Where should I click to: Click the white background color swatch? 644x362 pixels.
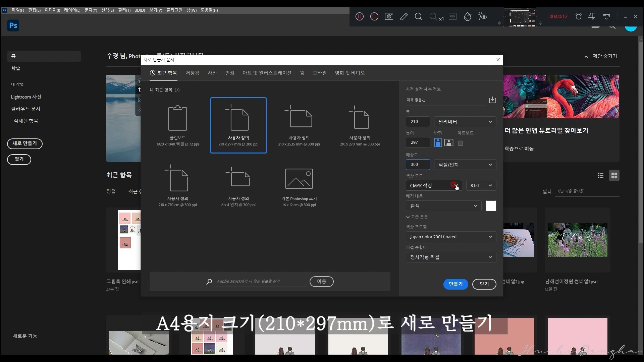[x=490, y=206]
